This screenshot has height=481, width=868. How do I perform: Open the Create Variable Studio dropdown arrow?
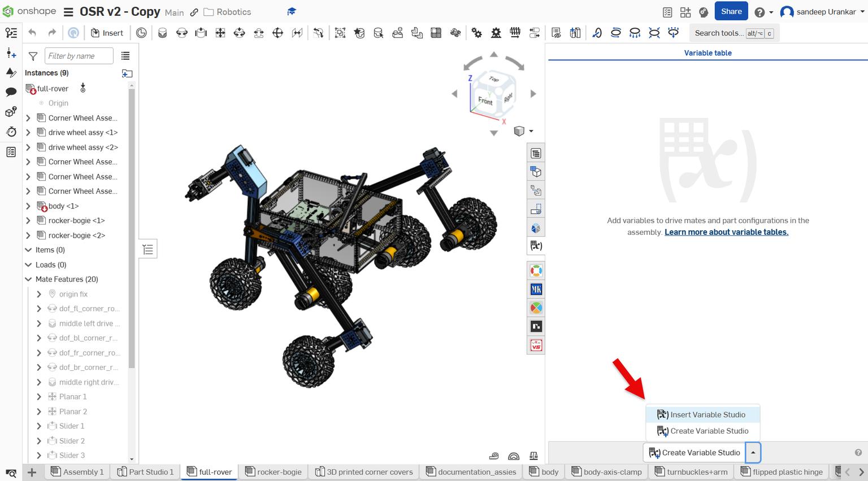pyautogui.click(x=753, y=452)
